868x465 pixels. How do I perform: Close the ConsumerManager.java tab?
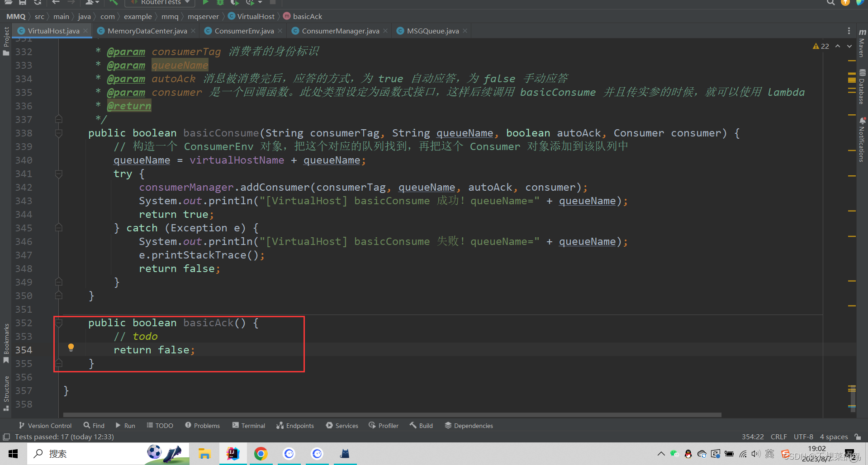[385, 31]
